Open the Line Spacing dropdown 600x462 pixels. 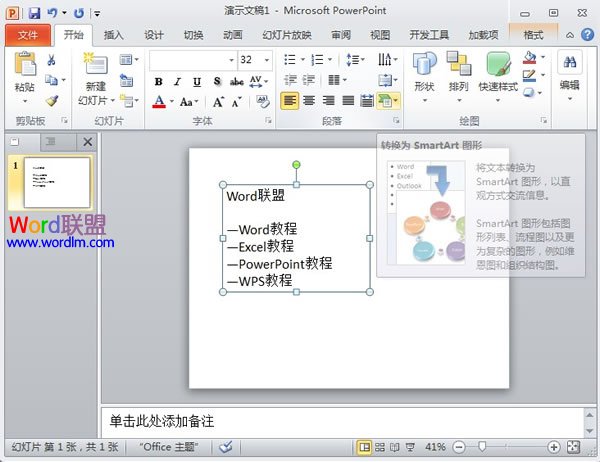pyautogui.click(x=355, y=60)
